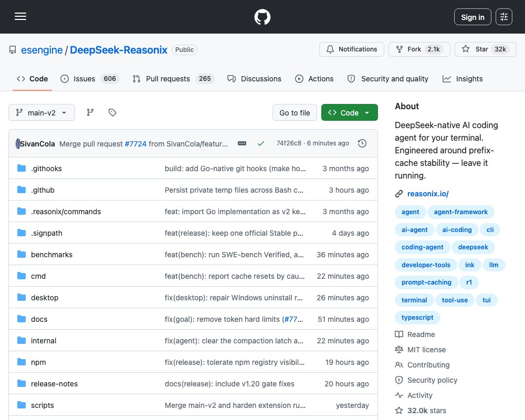Open commit 74f26c8 link
Screen dimensions: 525x420
click(x=289, y=143)
